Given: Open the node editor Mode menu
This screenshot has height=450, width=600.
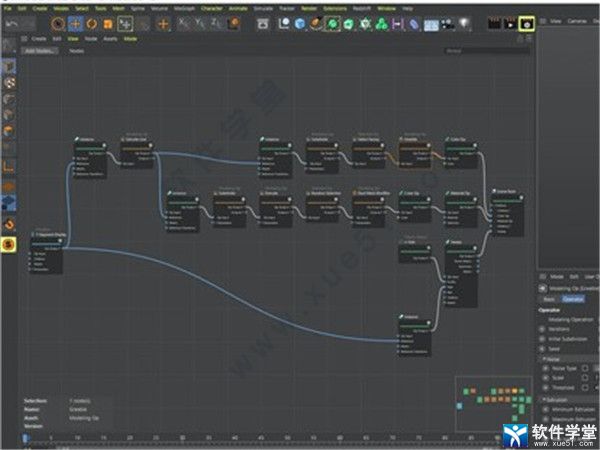Looking at the screenshot, I should 130,39.
